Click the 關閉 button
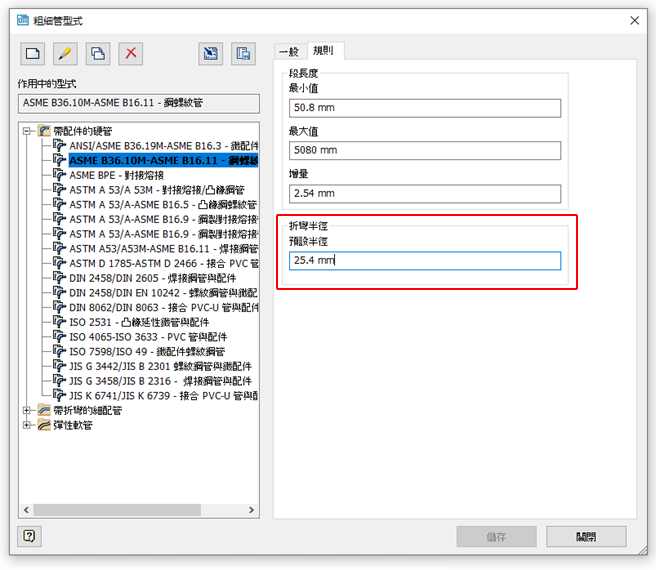The width and height of the screenshot is (656, 570). pos(586,537)
